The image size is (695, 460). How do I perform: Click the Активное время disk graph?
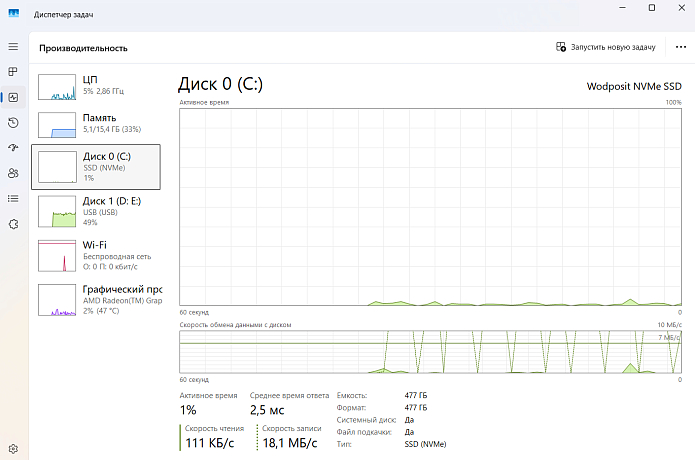[430, 206]
